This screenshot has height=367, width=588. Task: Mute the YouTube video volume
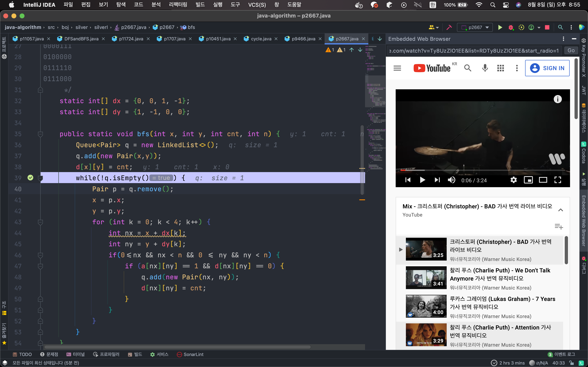[x=451, y=180]
